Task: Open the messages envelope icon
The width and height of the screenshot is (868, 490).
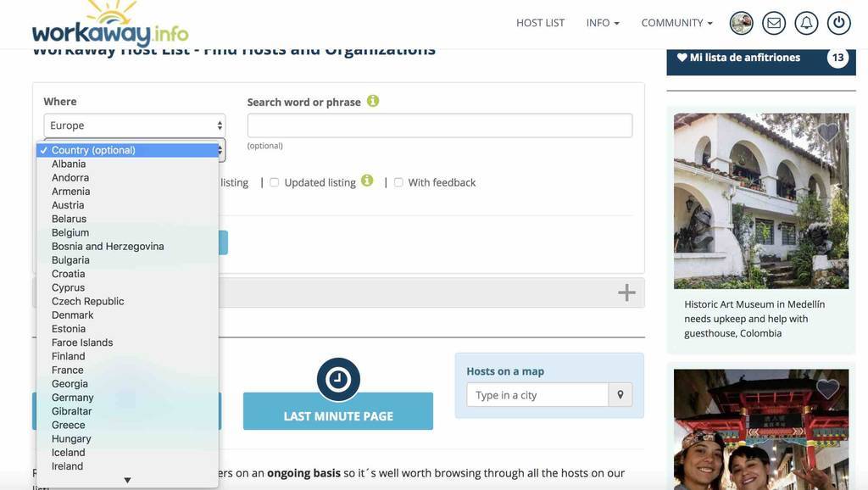Action: point(774,23)
